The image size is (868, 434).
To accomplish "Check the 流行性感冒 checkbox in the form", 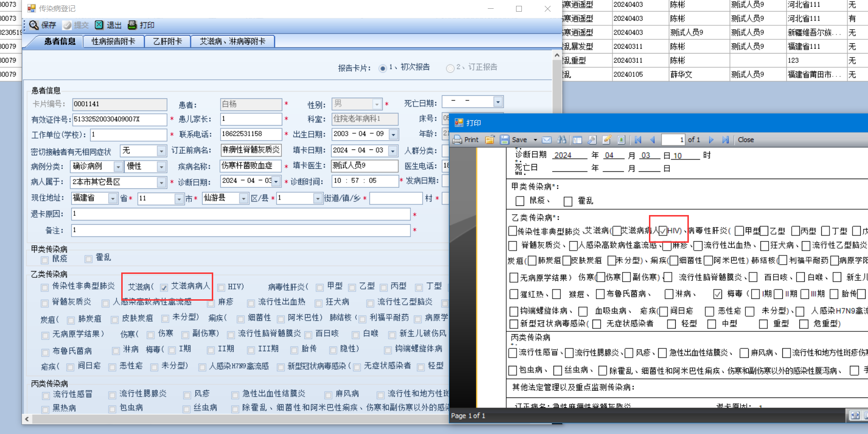I will 46,395.
